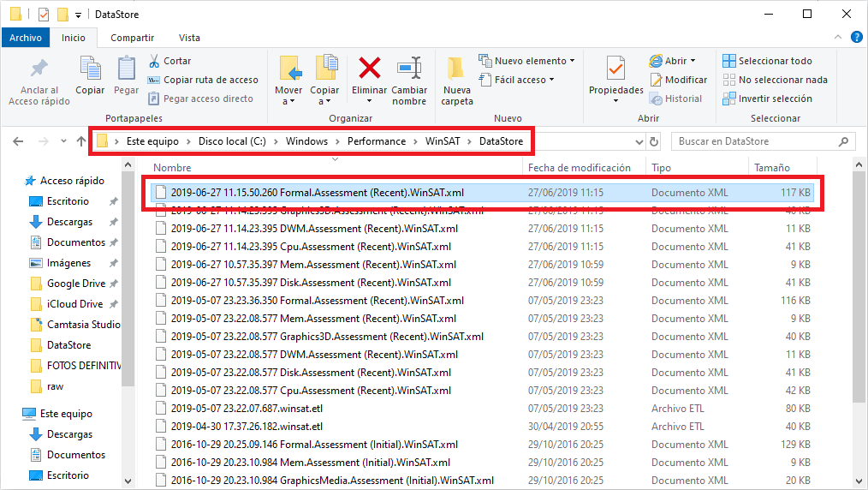868x490 pixels.
Task: Click Windows in the address breadcrumb
Action: tap(306, 141)
